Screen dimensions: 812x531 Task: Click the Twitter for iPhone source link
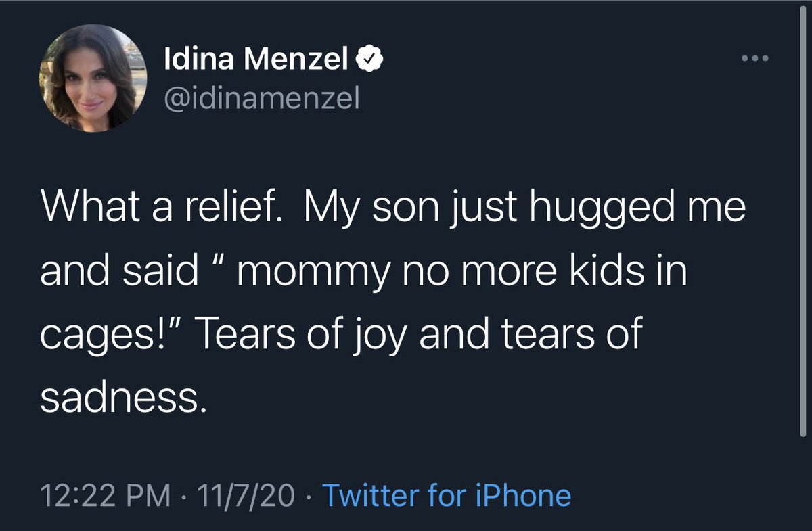pos(447,496)
